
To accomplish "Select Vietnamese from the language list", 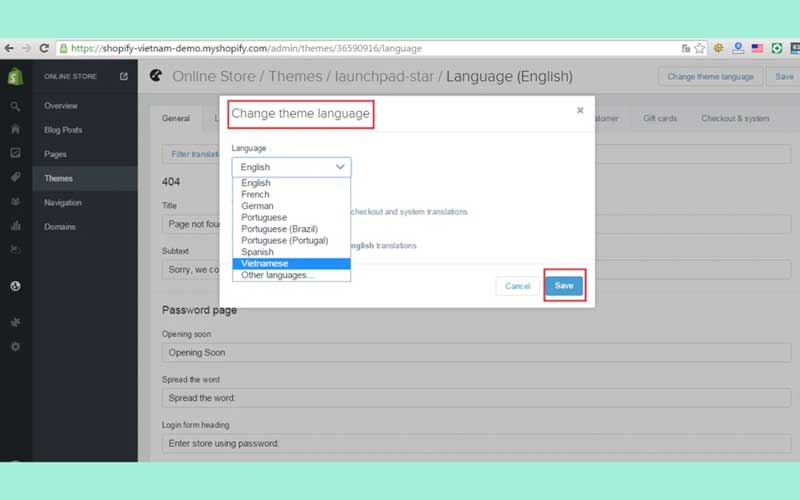I will pyautogui.click(x=291, y=264).
